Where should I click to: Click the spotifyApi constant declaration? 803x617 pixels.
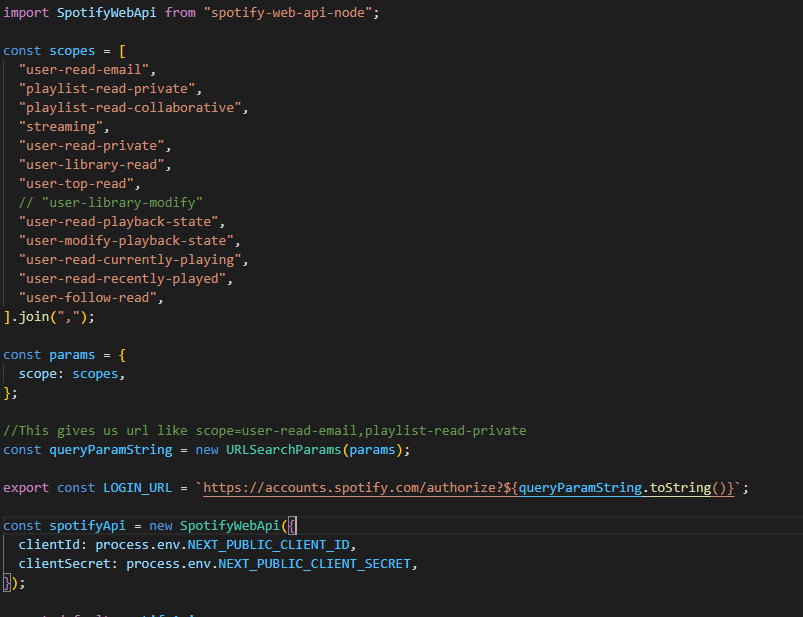86,525
